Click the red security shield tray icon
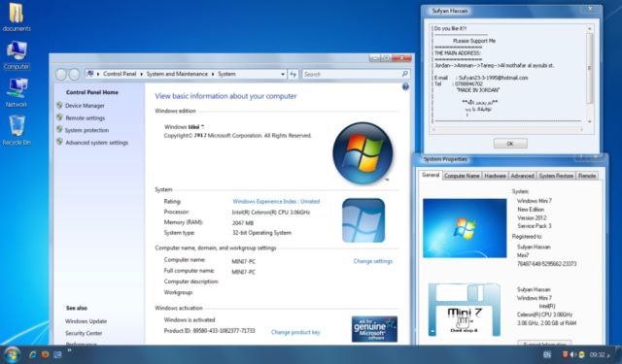 (566, 354)
